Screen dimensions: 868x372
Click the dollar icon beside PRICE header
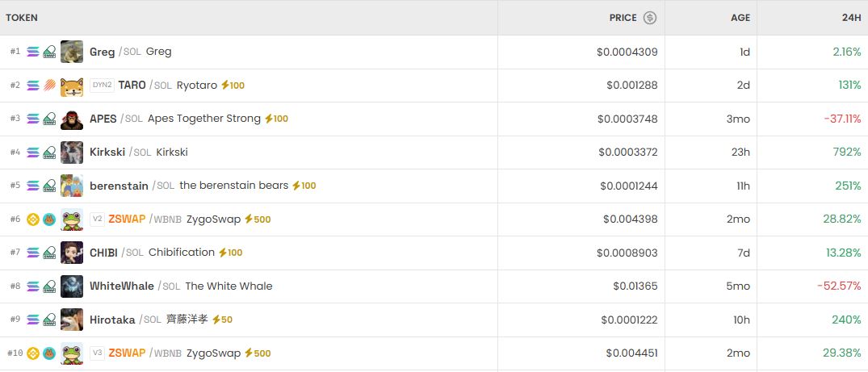[x=650, y=18]
